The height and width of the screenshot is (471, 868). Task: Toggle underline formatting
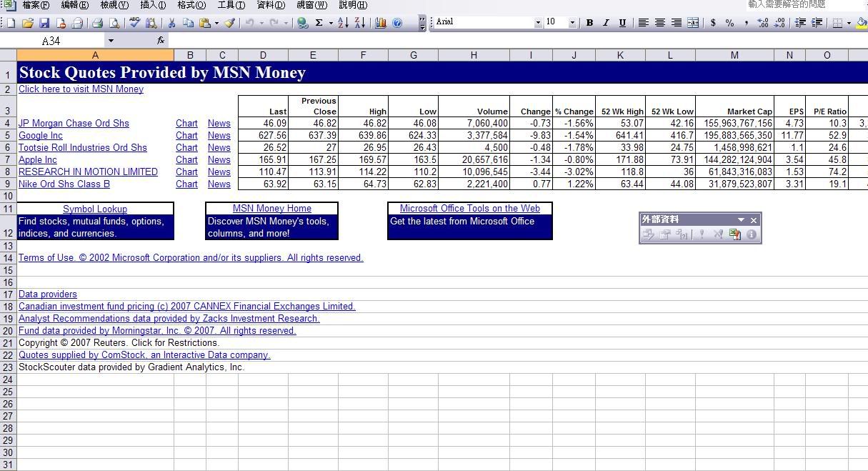pyautogui.click(x=622, y=23)
